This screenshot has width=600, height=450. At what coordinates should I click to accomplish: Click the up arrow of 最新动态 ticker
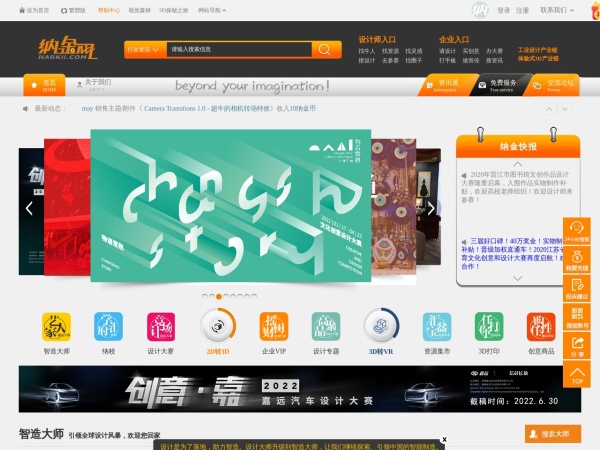(549, 109)
